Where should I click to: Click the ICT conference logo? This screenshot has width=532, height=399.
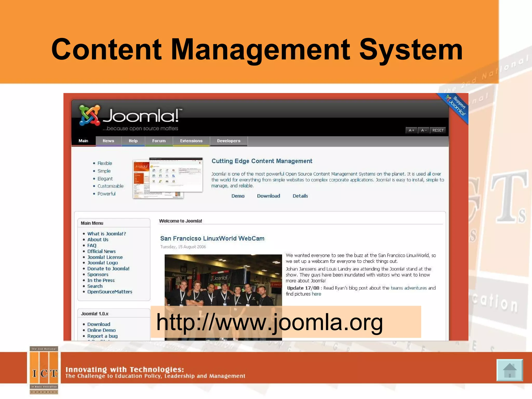point(44,370)
